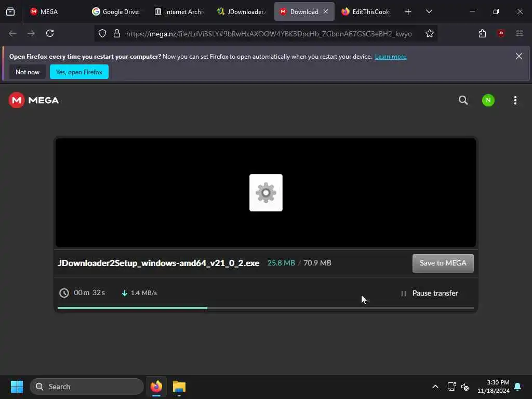Click the download progress bar
The height and width of the screenshot is (399, 532).
(265, 308)
